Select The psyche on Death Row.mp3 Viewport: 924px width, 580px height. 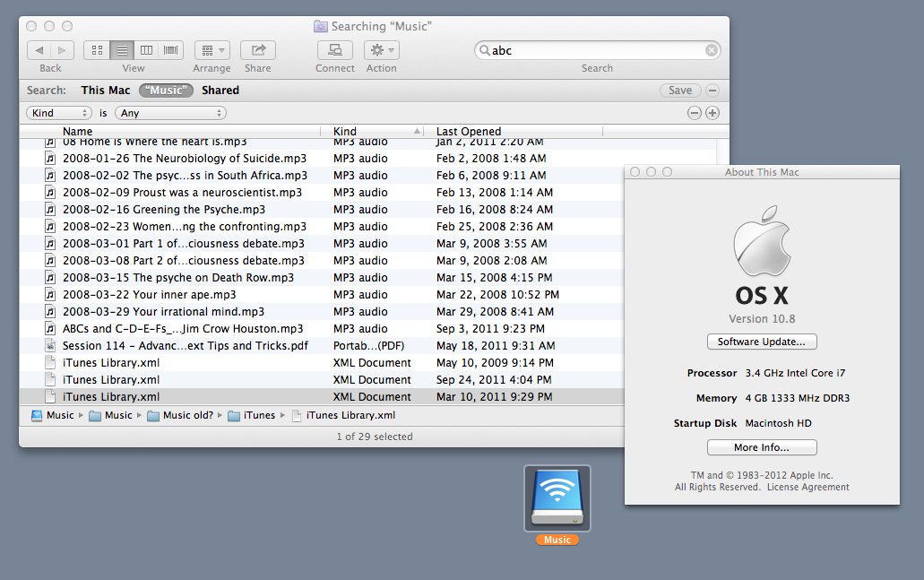[178, 278]
